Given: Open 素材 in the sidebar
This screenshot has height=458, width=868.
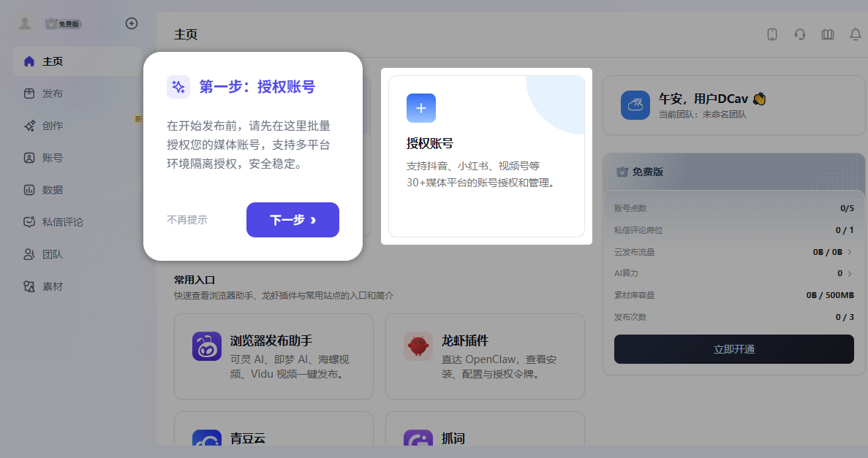Looking at the screenshot, I should click(x=78, y=286).
